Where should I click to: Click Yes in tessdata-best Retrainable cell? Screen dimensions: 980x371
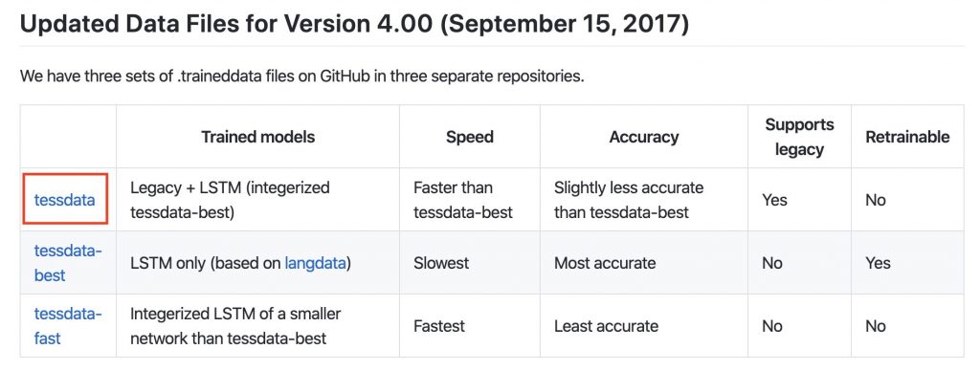point(879,263)
